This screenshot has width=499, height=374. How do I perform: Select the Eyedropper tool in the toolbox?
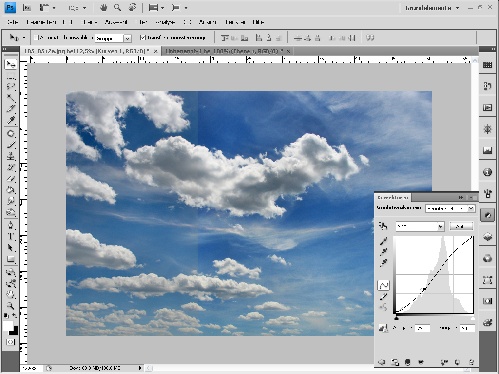(x=10, y=120)
